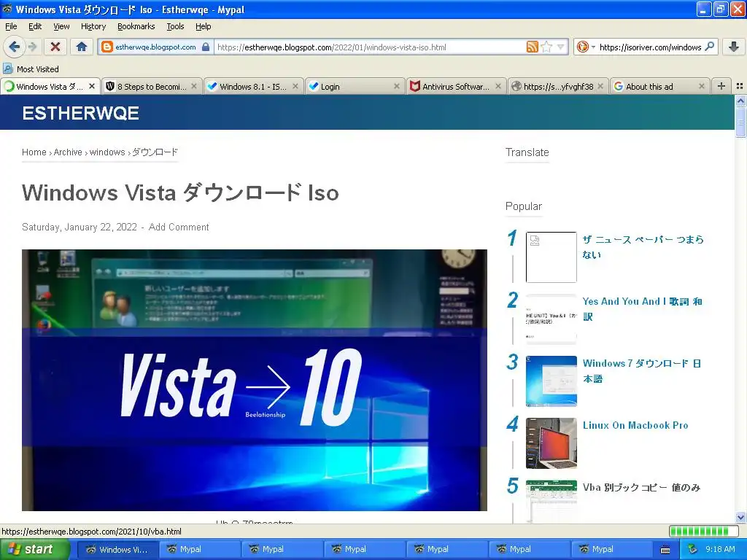Open the list all tabs button
The width and height of the screenshot is (747, 560).
pos(740,86)
